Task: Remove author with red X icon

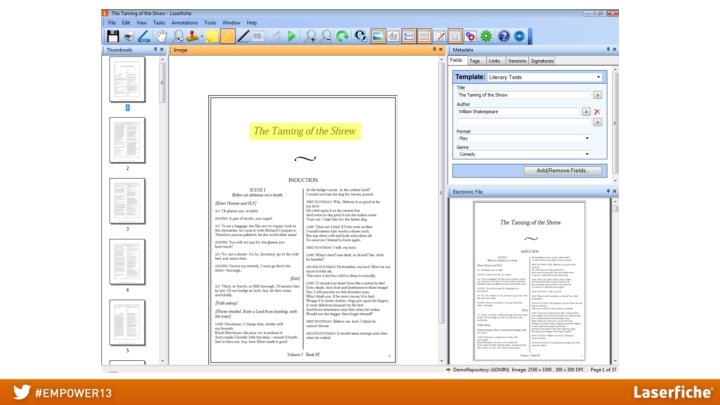Action: (597, 112)
